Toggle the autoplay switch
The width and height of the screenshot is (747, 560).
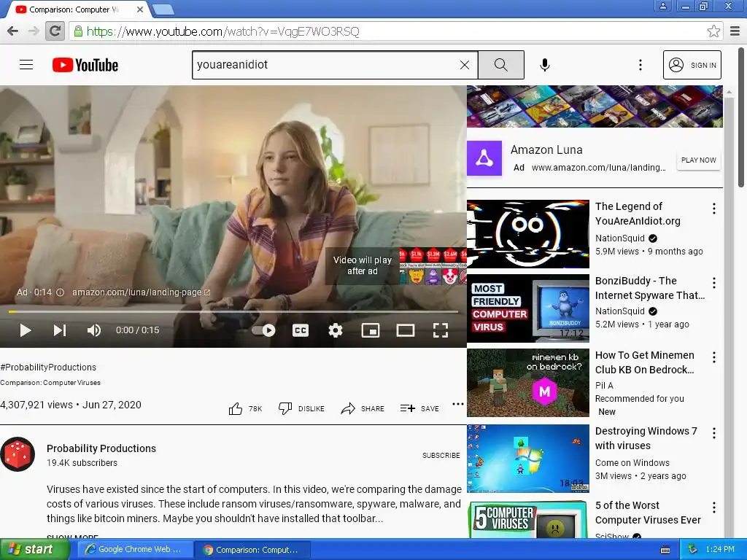pos(263,330)
